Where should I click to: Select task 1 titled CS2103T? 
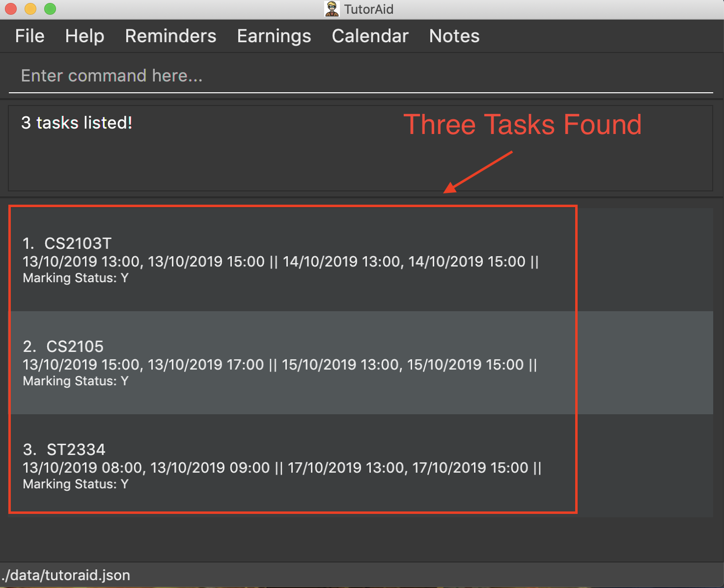point(361,260)
